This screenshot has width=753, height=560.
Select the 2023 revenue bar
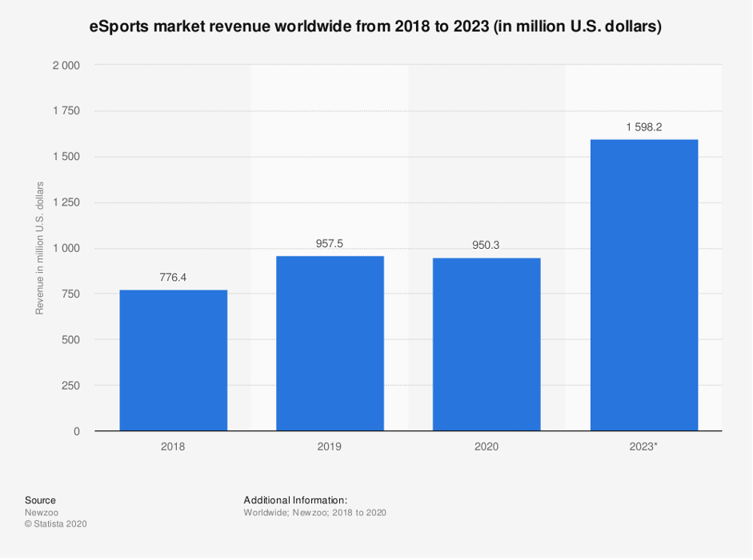point(644,284)
